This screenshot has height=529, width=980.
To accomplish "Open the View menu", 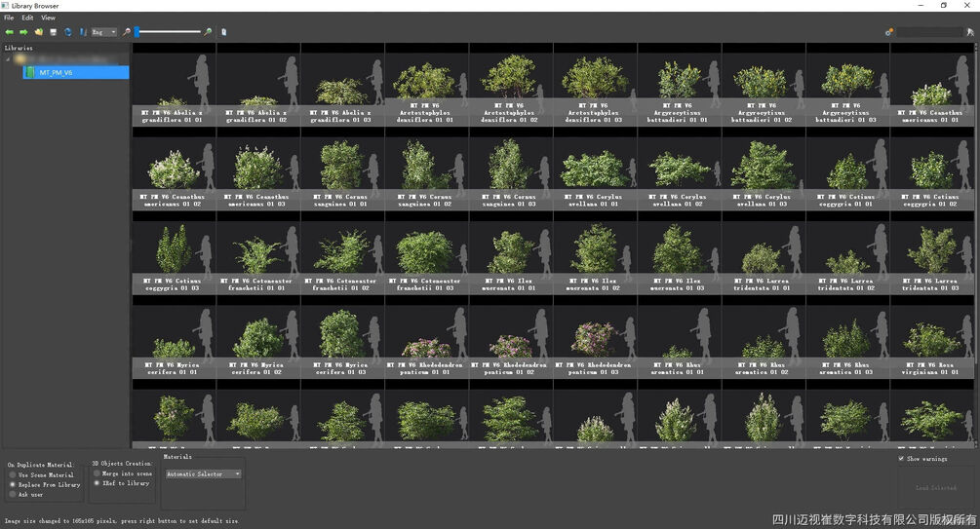I will 48,18.
